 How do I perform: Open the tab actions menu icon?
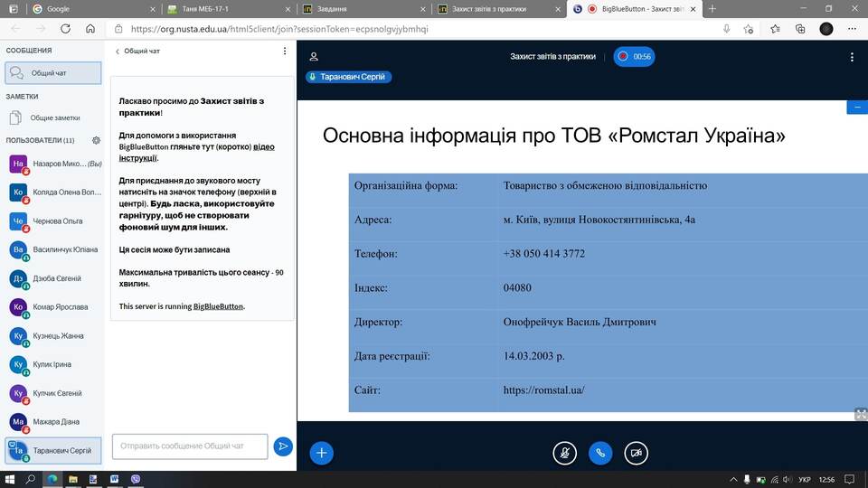14,9
